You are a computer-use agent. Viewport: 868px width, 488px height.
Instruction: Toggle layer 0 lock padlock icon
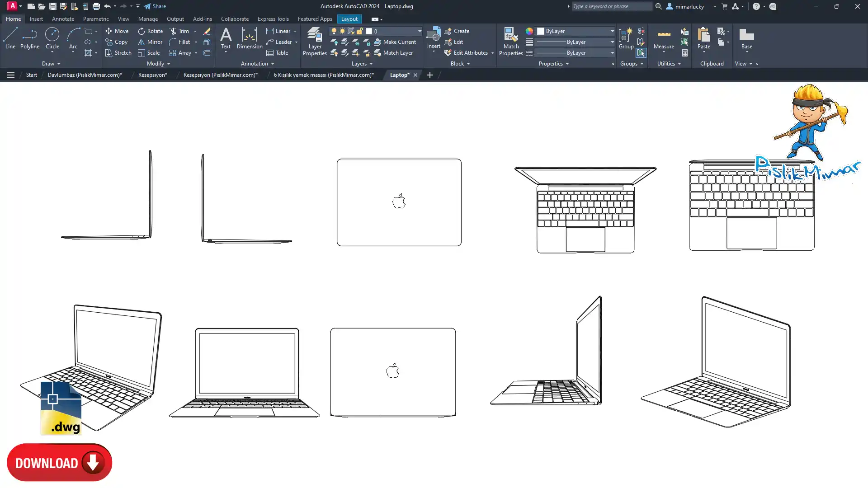(360, 31)
